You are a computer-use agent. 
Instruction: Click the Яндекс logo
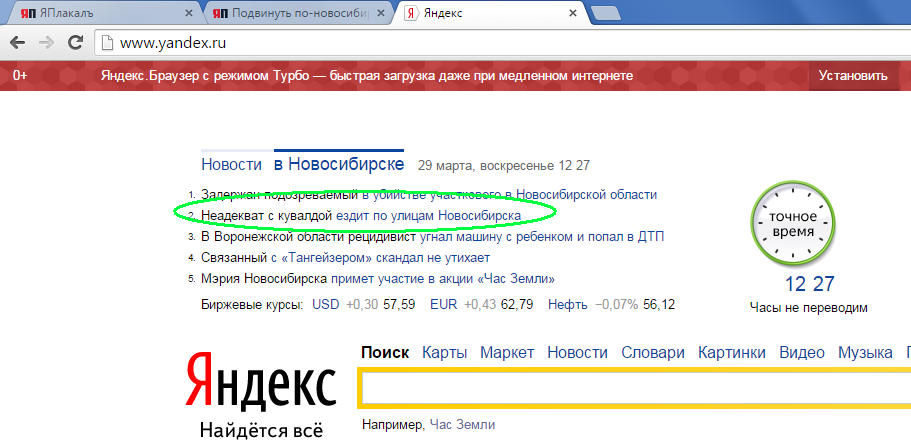point(261,381)
